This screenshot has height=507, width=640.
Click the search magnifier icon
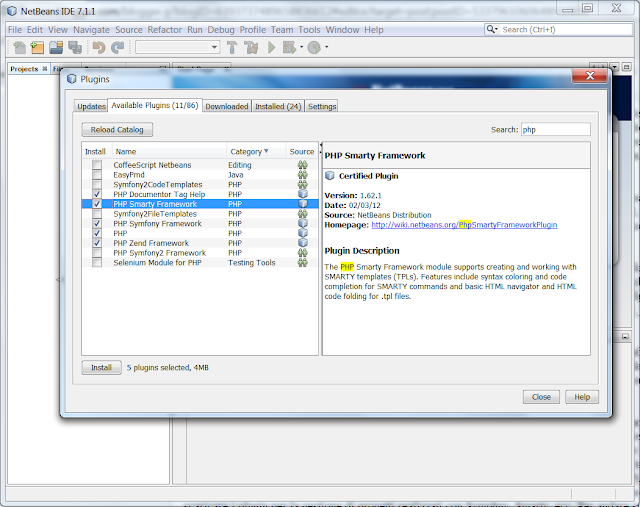[490, 29]
